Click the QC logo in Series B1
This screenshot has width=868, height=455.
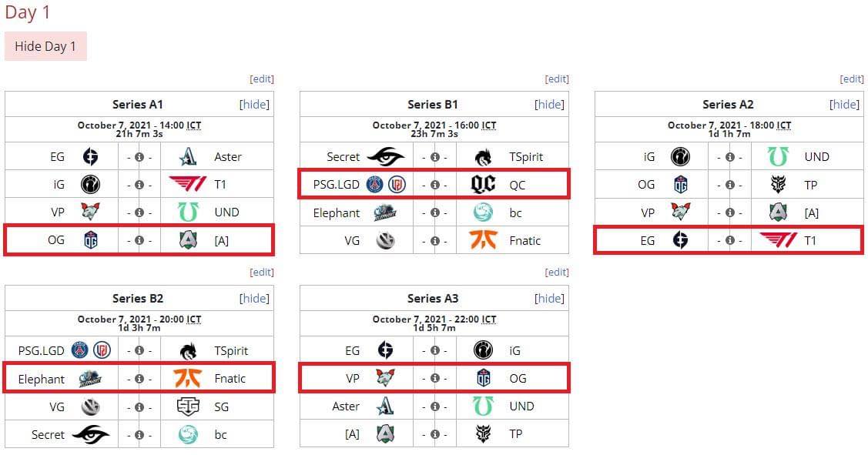tap(483, 184)
